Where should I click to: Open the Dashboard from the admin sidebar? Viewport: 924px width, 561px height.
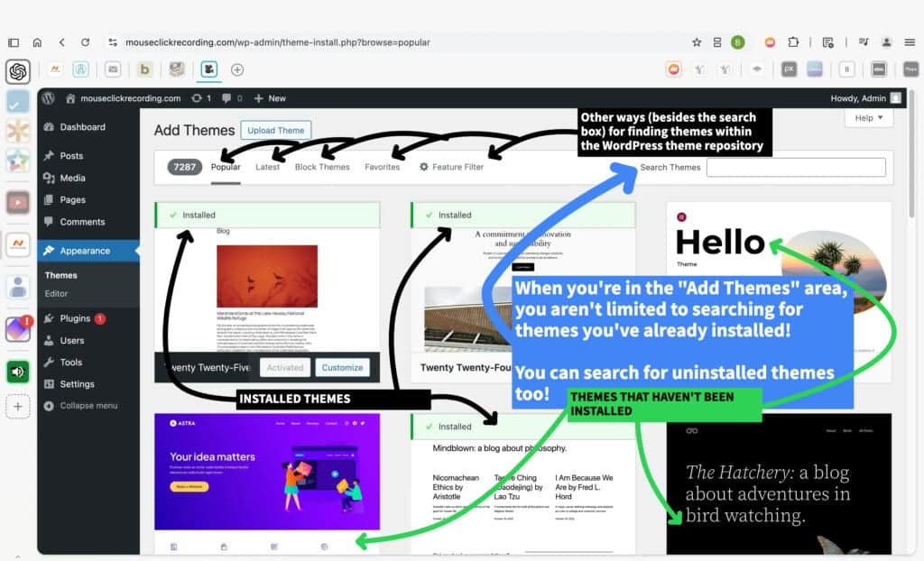coord(81,127)
